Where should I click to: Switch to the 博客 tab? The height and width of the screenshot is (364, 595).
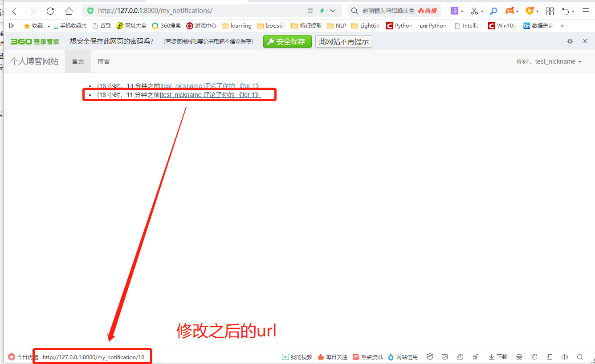pyautogui.click(x=103, y=61)
